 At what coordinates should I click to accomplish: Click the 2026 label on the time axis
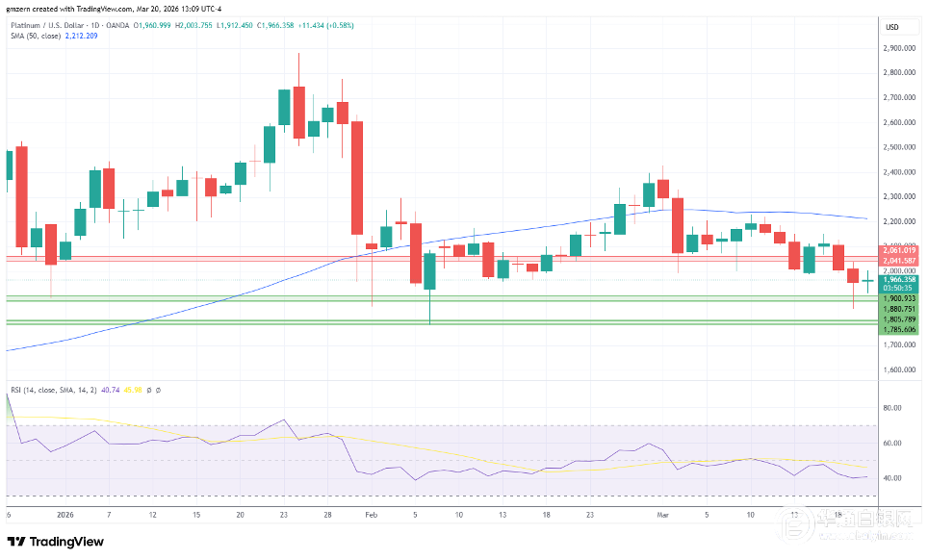pos(65,515)
